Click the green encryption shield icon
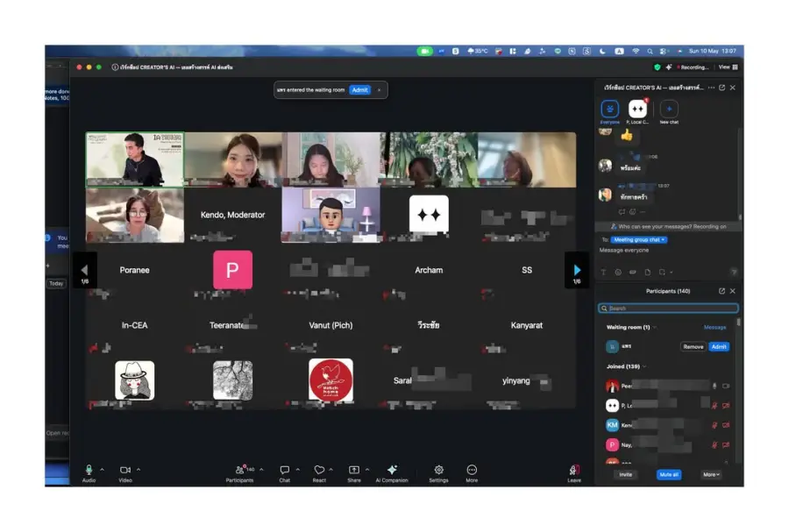 pyautogui.click(x=657, y=67)
